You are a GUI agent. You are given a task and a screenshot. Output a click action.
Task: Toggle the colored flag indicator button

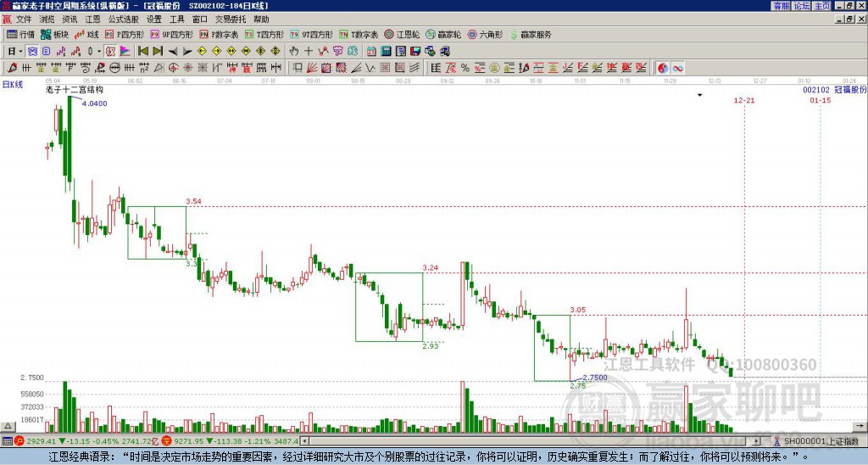125,52
